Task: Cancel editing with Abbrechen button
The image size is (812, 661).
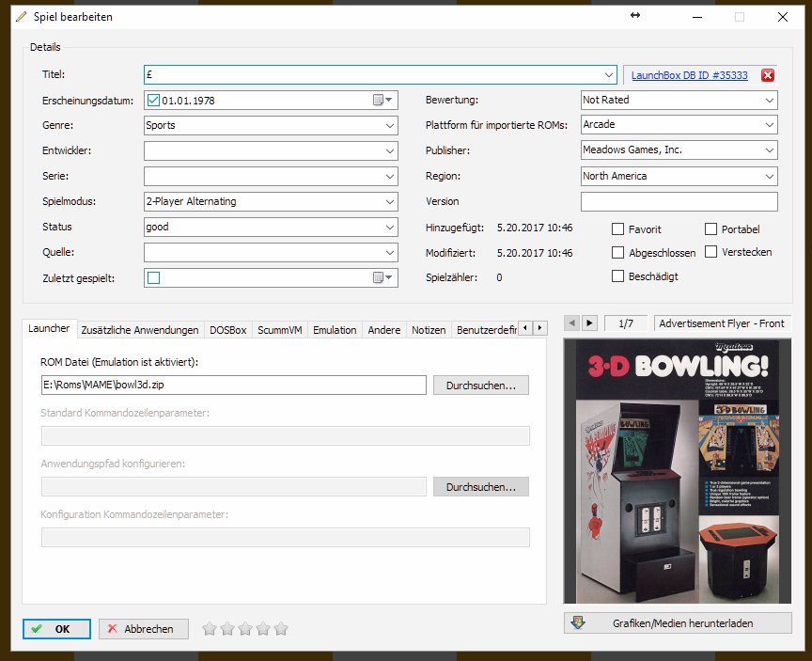Action: (144, 629)
